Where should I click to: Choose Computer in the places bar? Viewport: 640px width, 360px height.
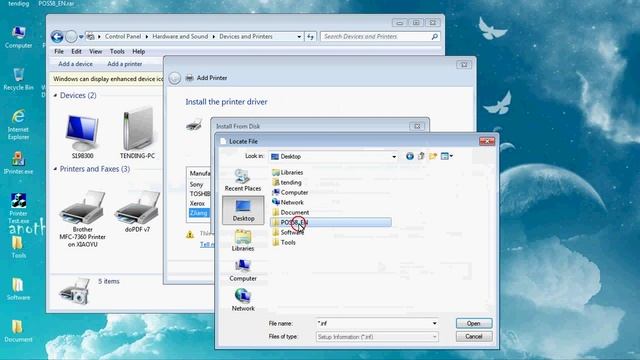[243, 270]
